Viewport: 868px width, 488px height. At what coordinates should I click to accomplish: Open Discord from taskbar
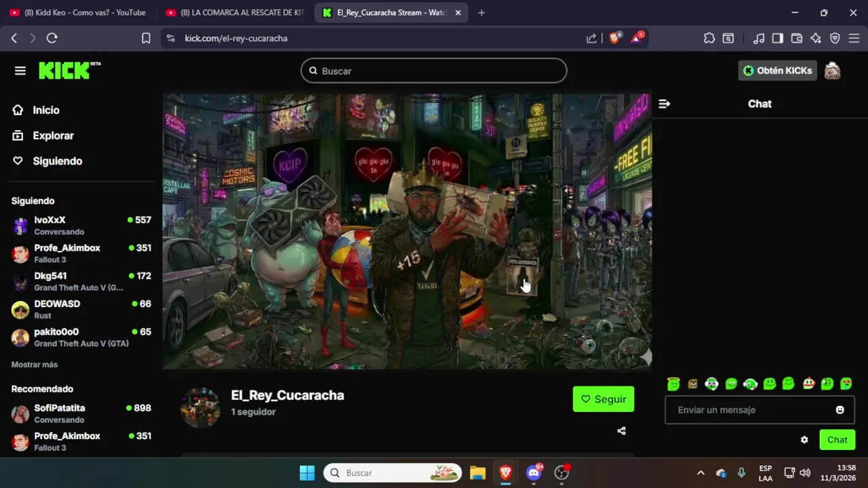tap(534, 472)
